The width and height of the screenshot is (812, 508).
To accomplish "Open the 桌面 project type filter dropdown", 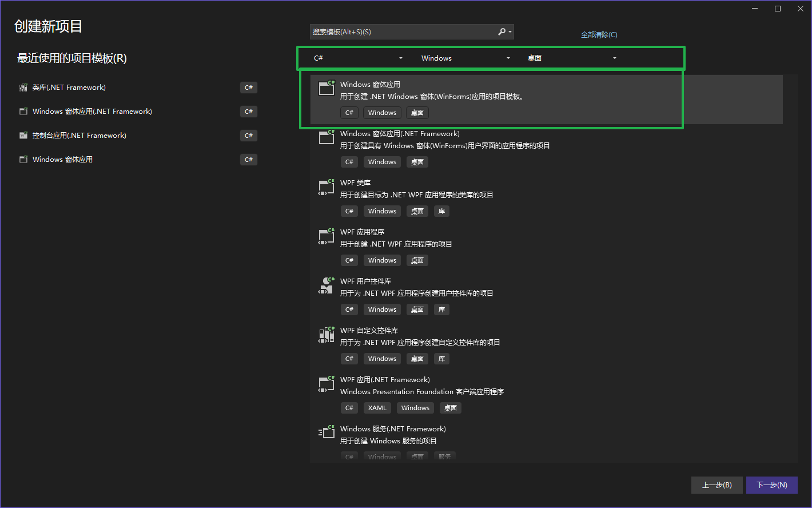I will tap(572, 58).
